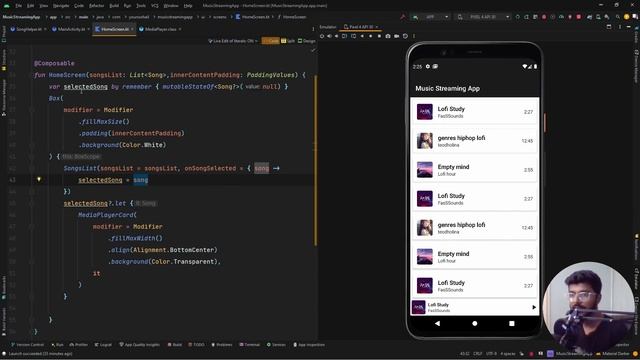Viewport: 640px width, 360px height.
Task: Click the Music Streaming App title text
Action: tap(447, 89)
